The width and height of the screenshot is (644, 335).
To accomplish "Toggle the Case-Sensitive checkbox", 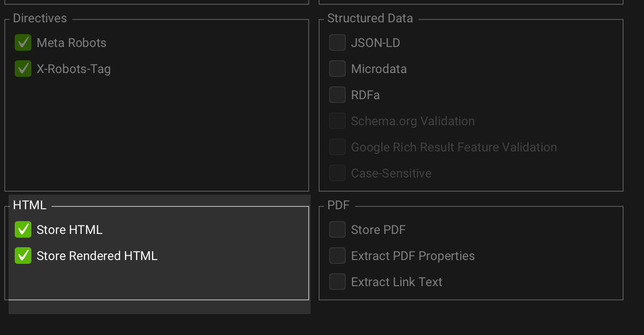I will [x=337, y=173].
